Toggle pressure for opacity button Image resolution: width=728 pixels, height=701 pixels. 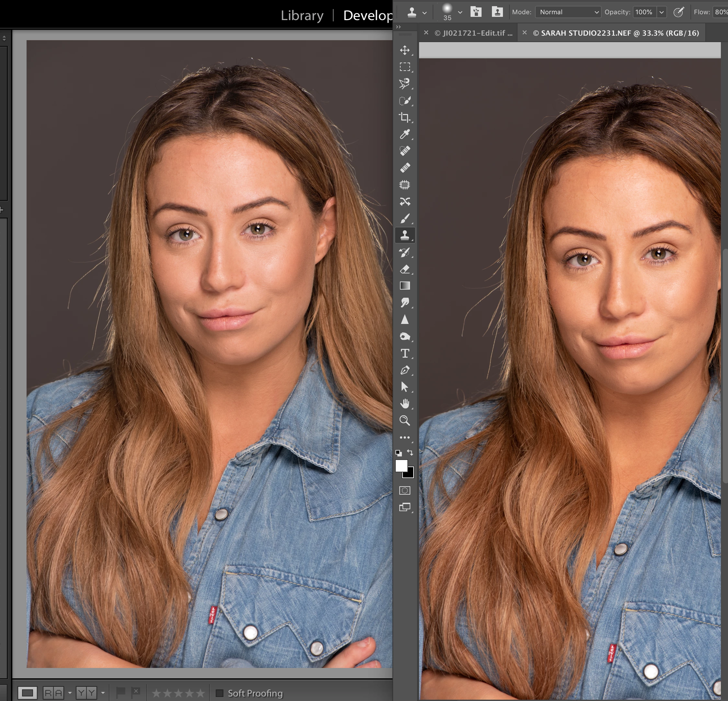pyautogui.click(x=678, y=12)
